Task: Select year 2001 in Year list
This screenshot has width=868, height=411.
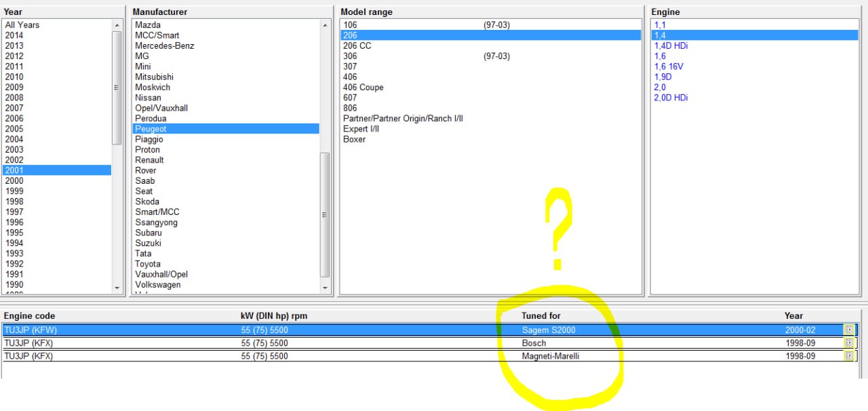Action: tap(57, 170)
